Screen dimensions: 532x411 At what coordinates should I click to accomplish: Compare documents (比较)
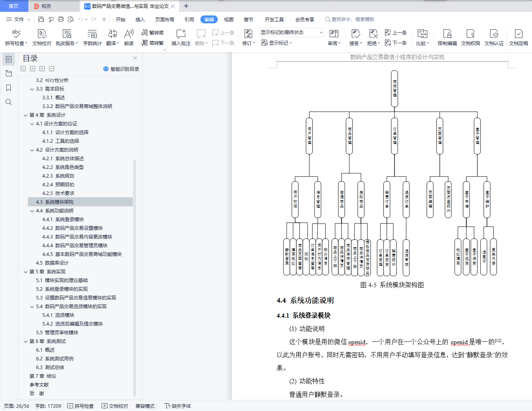[423, 38]
